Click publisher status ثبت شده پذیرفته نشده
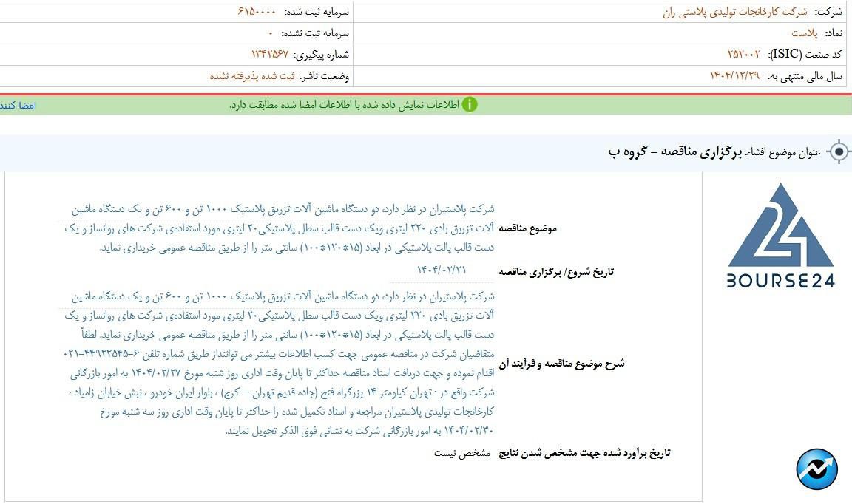This screenshot has height=504, width=852. tap(252, 76)
